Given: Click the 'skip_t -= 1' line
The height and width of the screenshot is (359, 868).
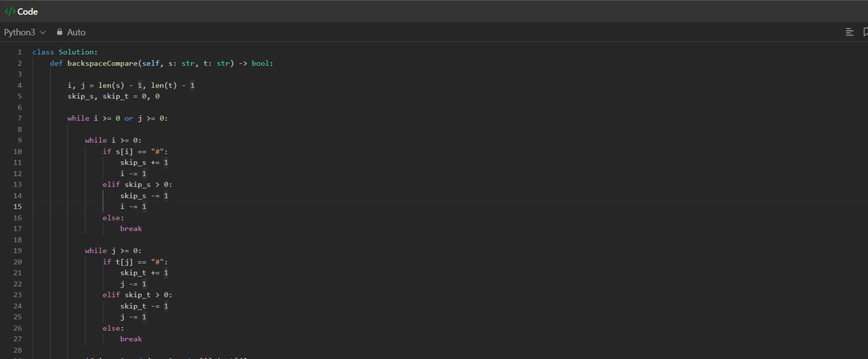Looking at the screenshot, I should point(144,306).
